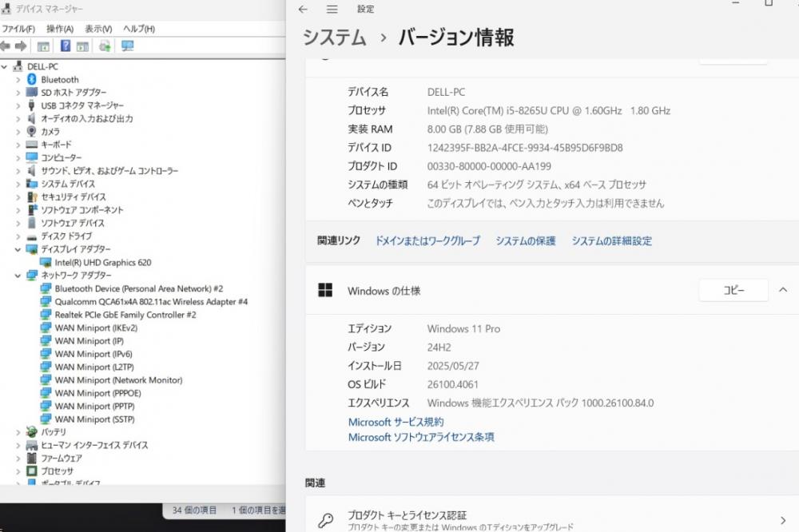Open the ヘルプ(H) menu
The width and height of the screenshot is (799, 532).
[x=138, y=29]
